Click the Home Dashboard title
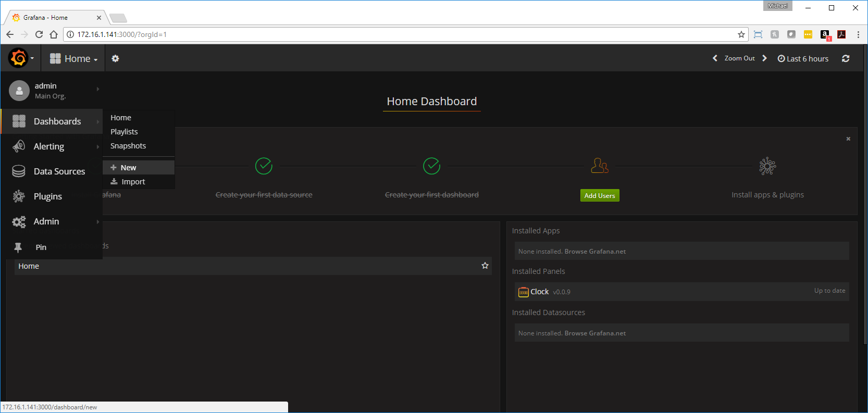This screenshot has width=868, height=413. pos(432,101)
